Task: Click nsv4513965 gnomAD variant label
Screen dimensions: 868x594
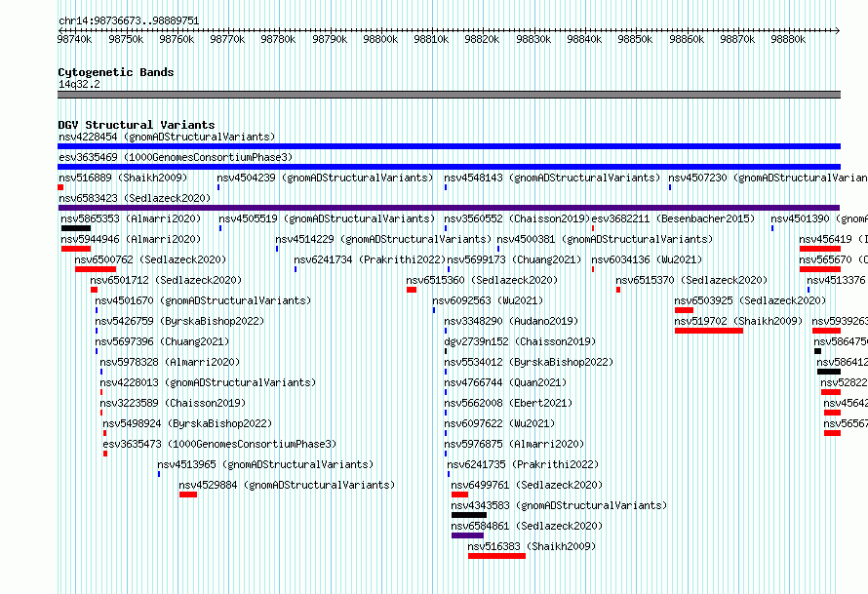Action: (265, 464)
